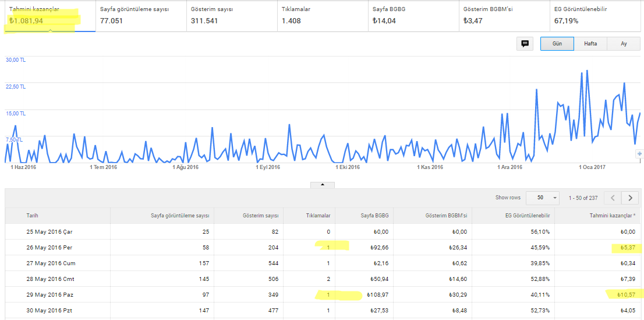Viewport: 644px width, 320px height.
Task: Sort table by Tarih column header
Action: (33, 216)
